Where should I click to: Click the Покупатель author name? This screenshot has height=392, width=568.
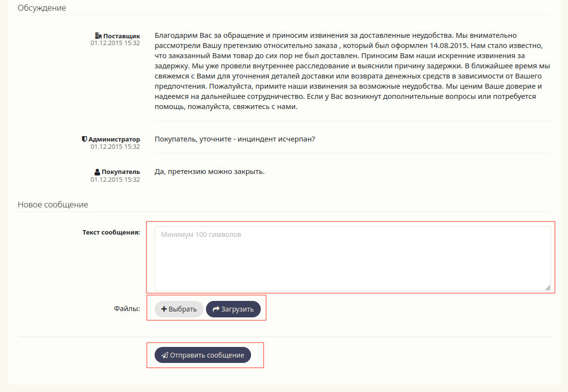[x=121, y=172]
